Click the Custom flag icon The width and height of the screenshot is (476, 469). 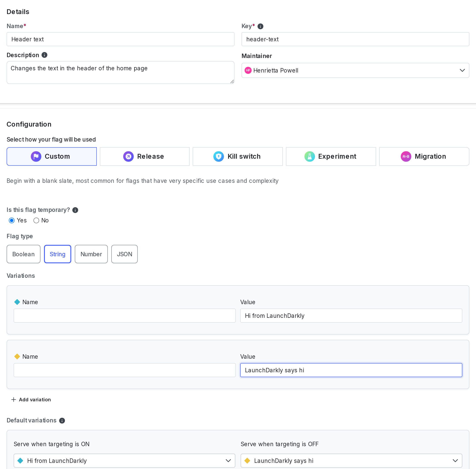36,156
